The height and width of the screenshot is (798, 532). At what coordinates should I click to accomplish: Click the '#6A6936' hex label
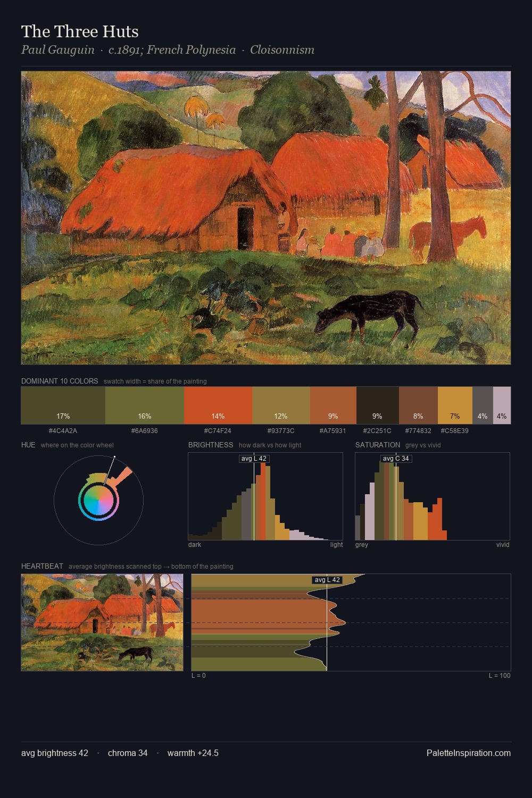(x=144, y=431)
